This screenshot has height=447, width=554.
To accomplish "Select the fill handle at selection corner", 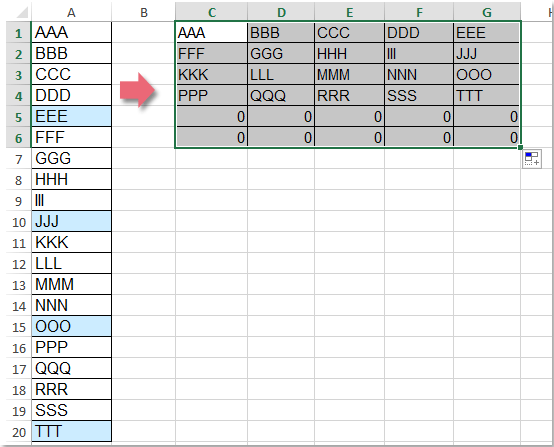I will point(520,147).
